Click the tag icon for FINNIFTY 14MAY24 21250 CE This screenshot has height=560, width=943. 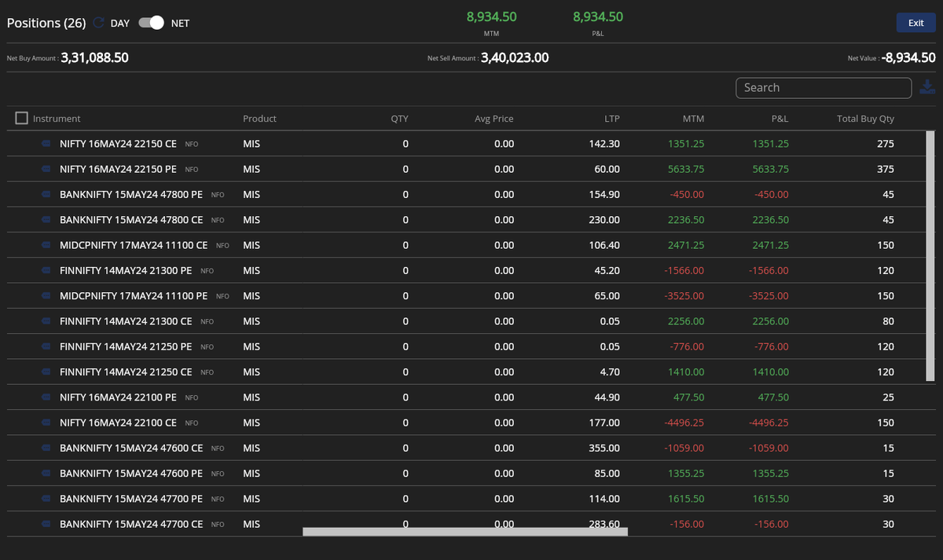[x=46, y=372]
